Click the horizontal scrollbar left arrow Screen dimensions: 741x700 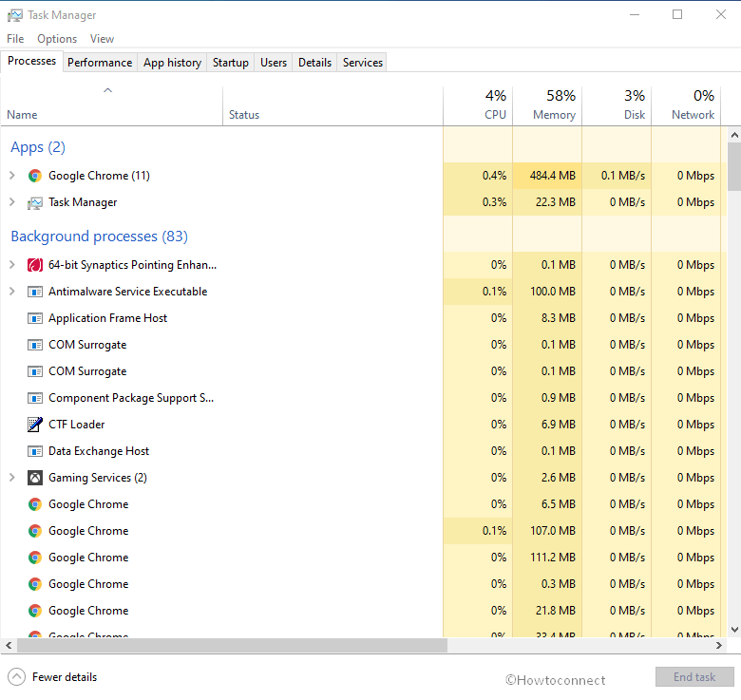pyautogui.click(x=9, y=645)
